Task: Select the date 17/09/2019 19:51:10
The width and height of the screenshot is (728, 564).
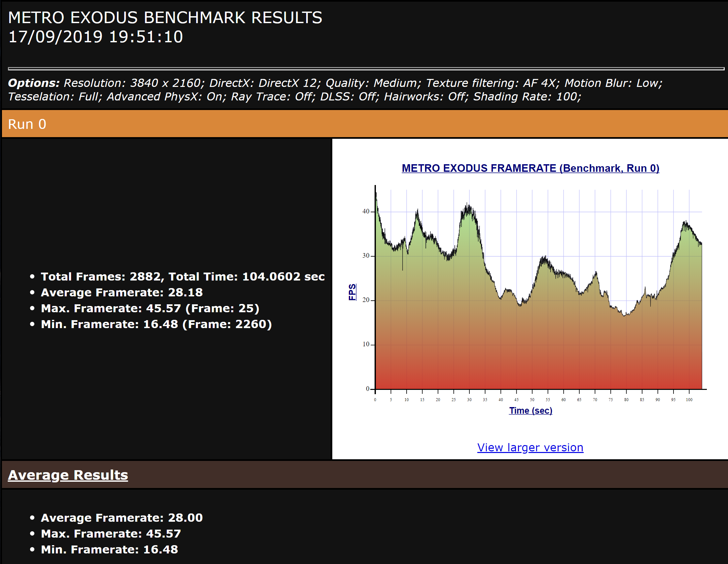Action: point(95,37)
